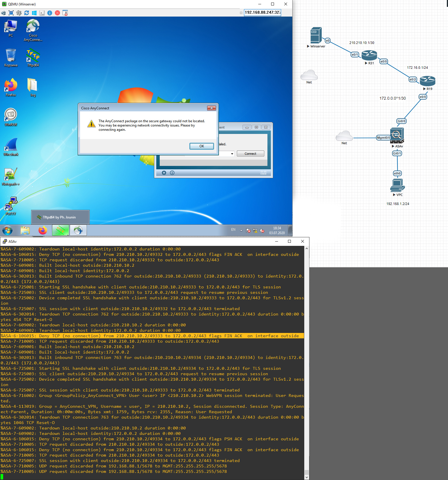The image size is (448, 480).
Task: Expand the server dropdown in the AnyConnect client
Action: [232, 154]
